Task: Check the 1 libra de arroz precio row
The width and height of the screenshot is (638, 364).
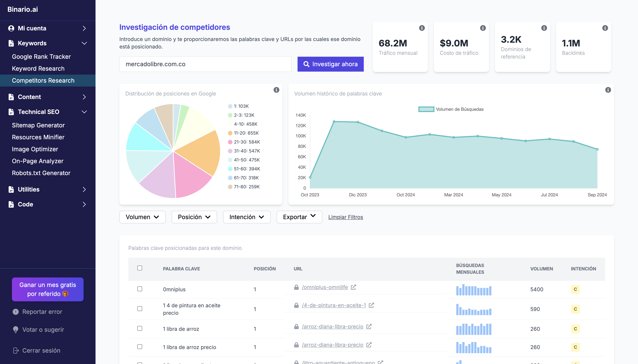Action: click(140, 347)
